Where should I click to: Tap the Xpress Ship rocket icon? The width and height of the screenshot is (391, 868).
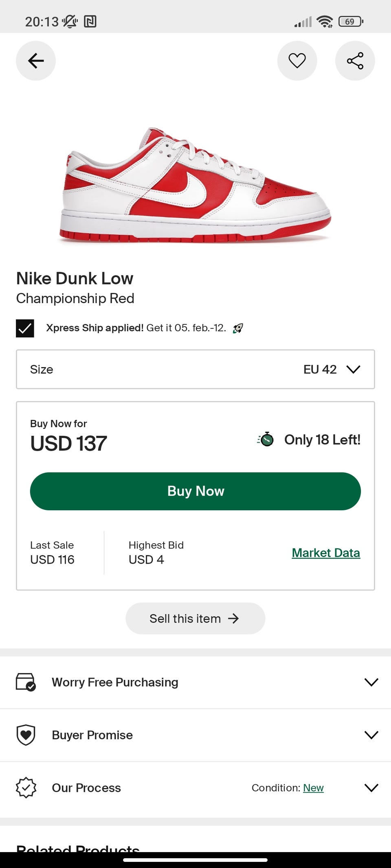[x=238, y=328]
